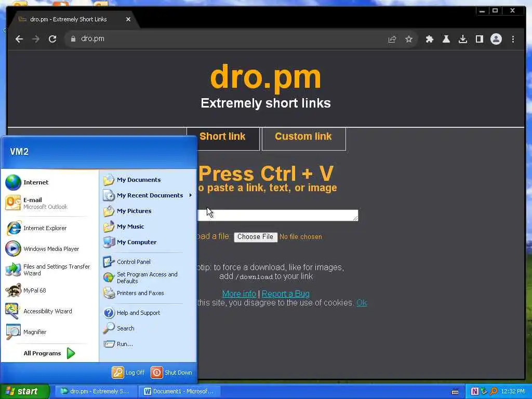
Task: Click the Log Off button
Action: [129, 373]
